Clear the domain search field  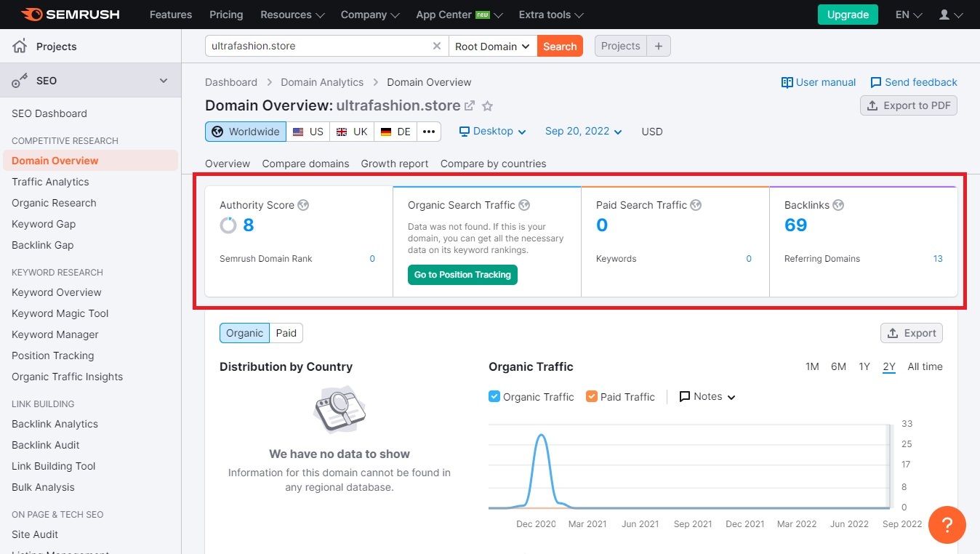click(437, 46)
